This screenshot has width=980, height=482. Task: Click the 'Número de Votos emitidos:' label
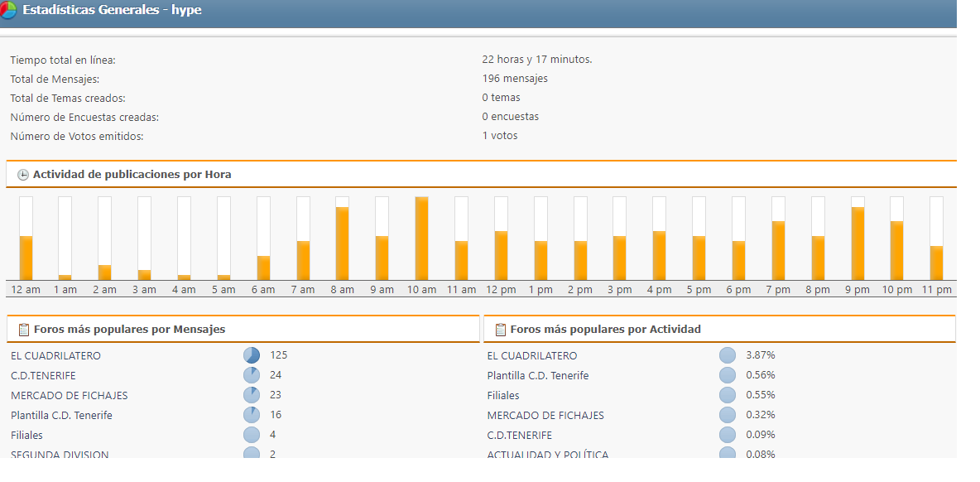[x=77, y=137]
